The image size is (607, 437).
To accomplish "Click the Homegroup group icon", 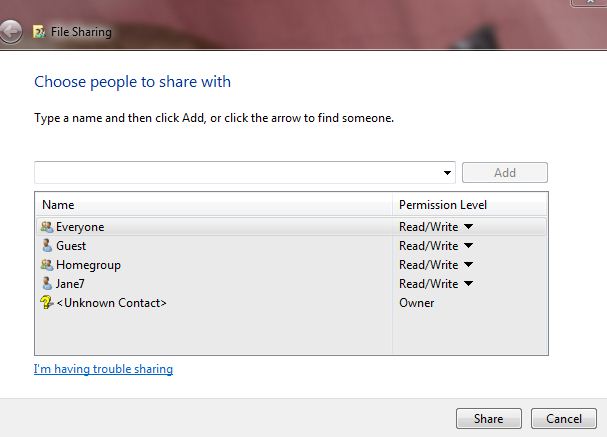I will tap(47, 265).
